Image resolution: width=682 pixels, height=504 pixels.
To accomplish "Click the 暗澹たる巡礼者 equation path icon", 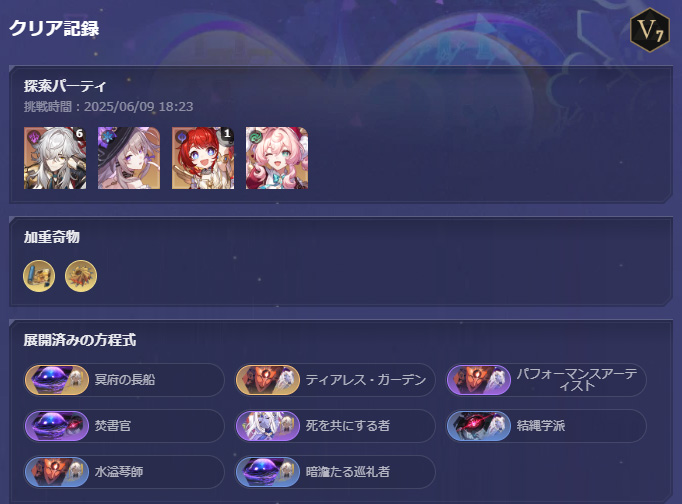I will coord(267,472).
